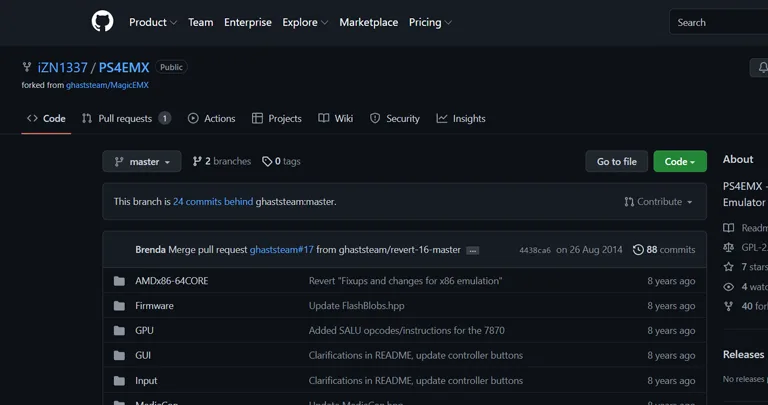Open the 24 commits behind comparison link
The image size is (768, 405).
[x=213, y=202]
